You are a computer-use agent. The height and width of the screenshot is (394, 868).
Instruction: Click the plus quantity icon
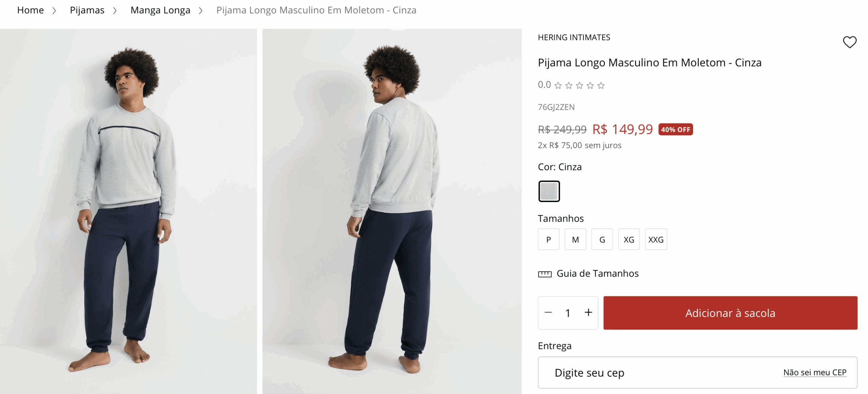588,312
